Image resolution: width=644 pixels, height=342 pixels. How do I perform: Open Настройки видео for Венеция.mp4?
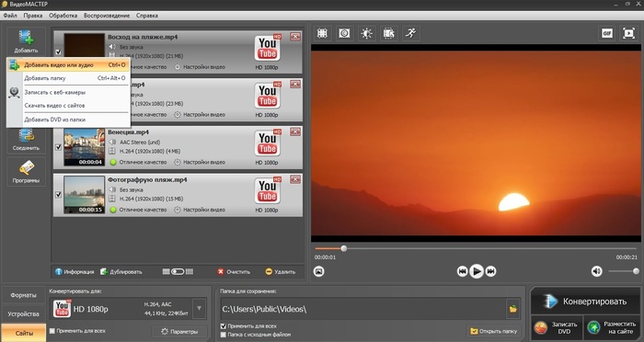click(x=200, y=162)
